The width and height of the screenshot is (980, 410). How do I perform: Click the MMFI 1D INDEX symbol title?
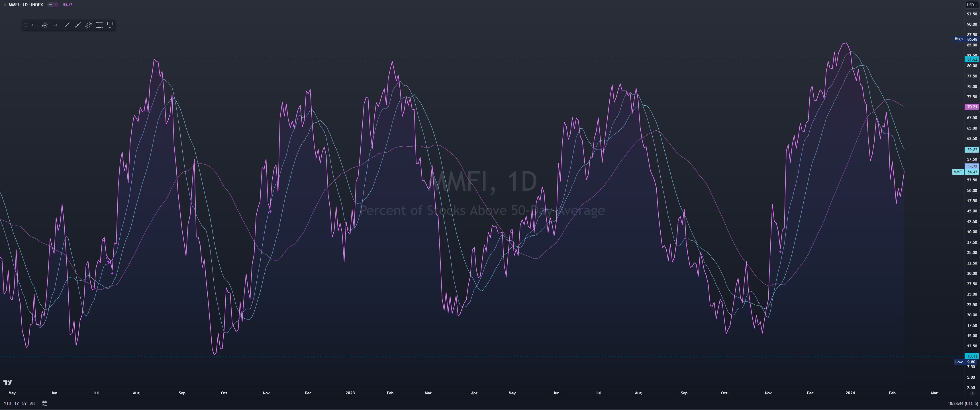point(25,5)
